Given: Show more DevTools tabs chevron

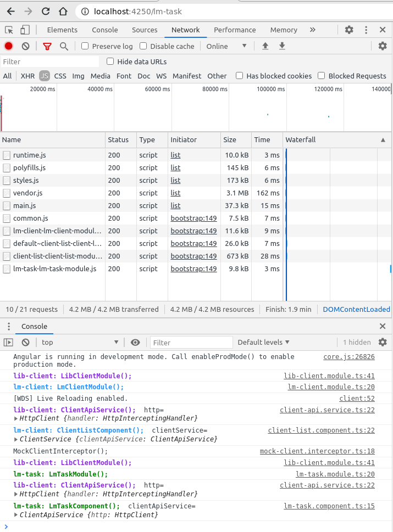Looking at the screenshot, I should coord(313,30).
